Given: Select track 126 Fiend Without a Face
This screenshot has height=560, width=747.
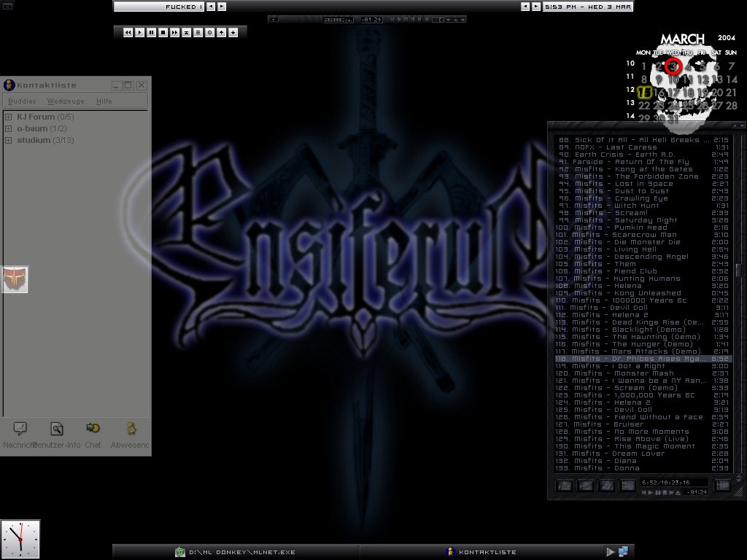Looking at the screenshot, I should coord(643,417).
